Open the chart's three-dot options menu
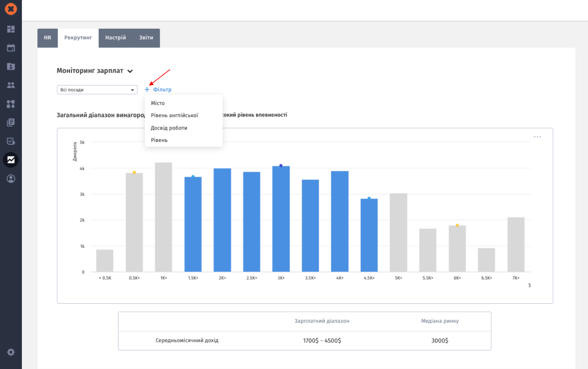The image size is (588, 369). tap(537, 137)
